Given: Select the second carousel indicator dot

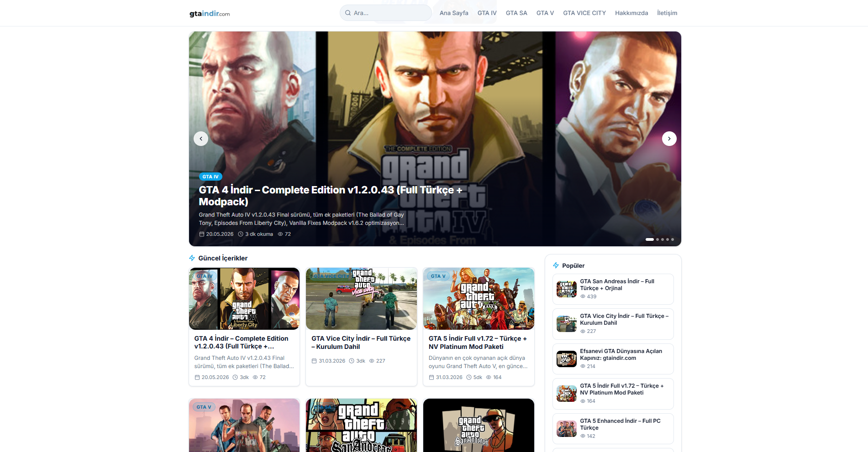Looking at the screenshot, I should pyautogui.click(x=658, y=239).
